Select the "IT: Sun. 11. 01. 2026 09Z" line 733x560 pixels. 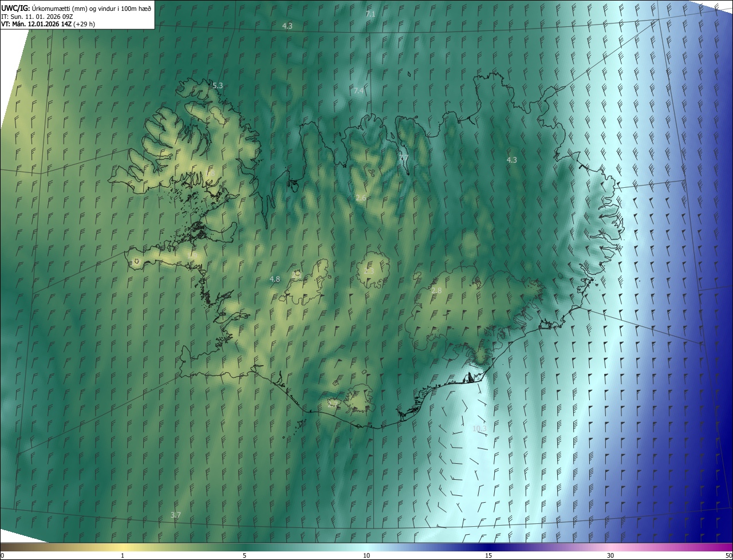[37, 16]
